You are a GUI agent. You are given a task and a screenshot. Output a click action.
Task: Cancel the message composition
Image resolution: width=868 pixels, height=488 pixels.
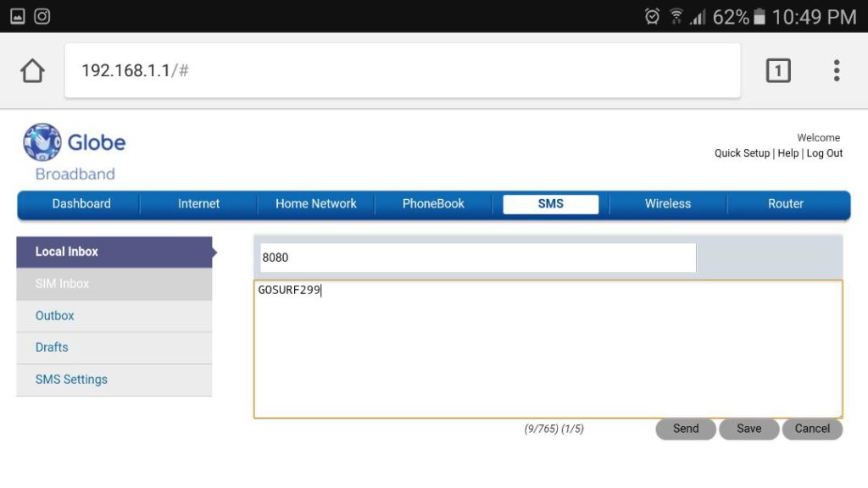[812, 429]
